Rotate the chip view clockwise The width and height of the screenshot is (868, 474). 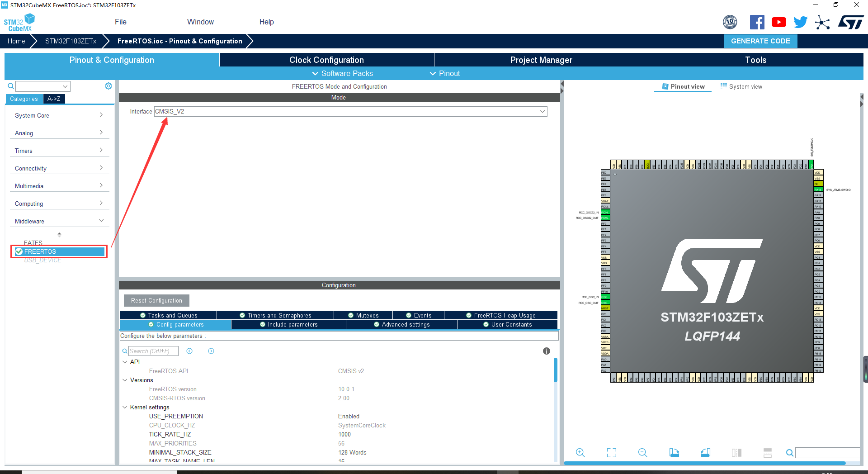[x=674, y=452]
